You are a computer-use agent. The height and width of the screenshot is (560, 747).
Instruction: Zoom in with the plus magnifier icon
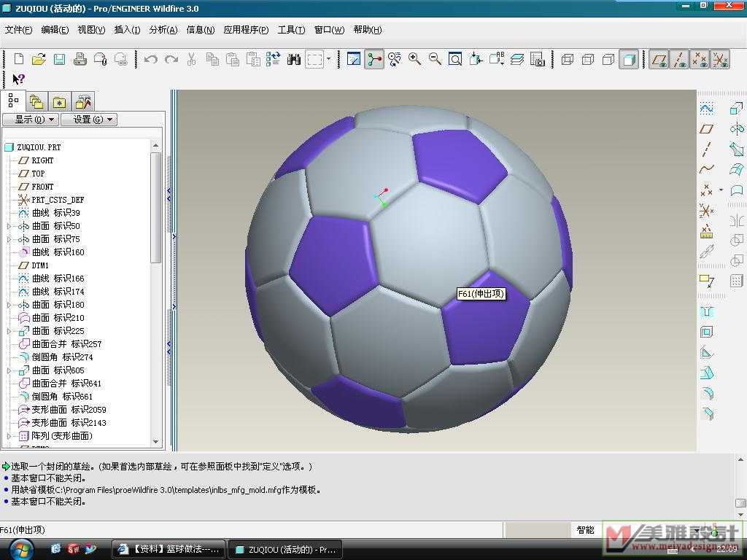[415, 60]
